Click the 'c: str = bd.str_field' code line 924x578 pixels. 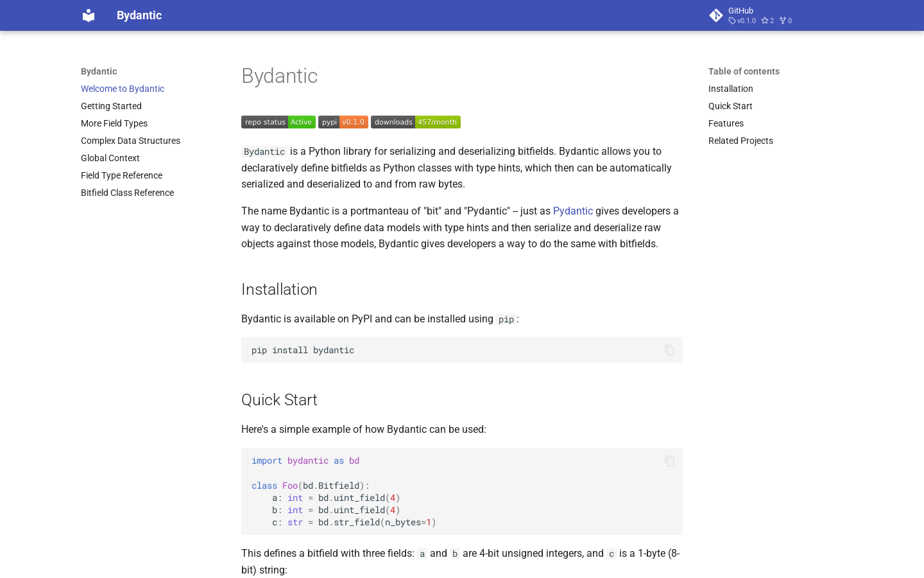tap(354, 522)
